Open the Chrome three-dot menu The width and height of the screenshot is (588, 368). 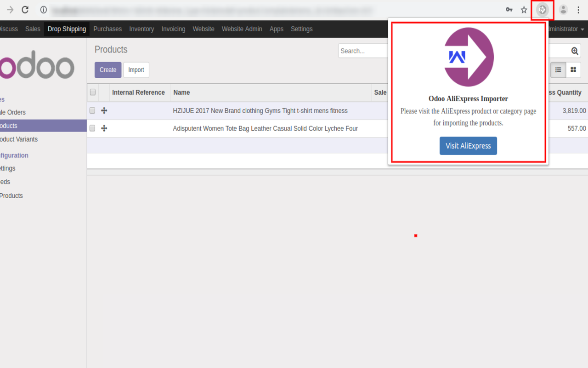click(x=578, y=9)
